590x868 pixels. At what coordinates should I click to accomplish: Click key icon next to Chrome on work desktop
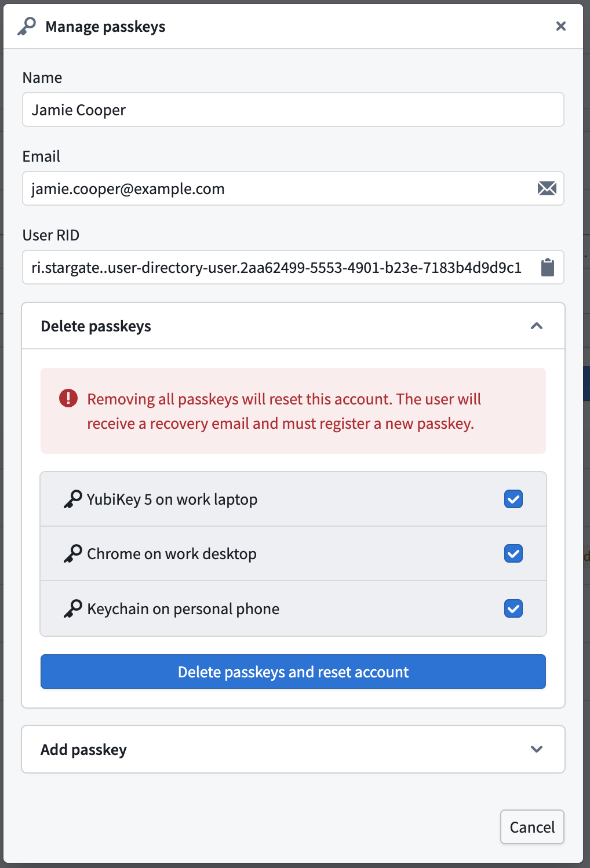73,553
